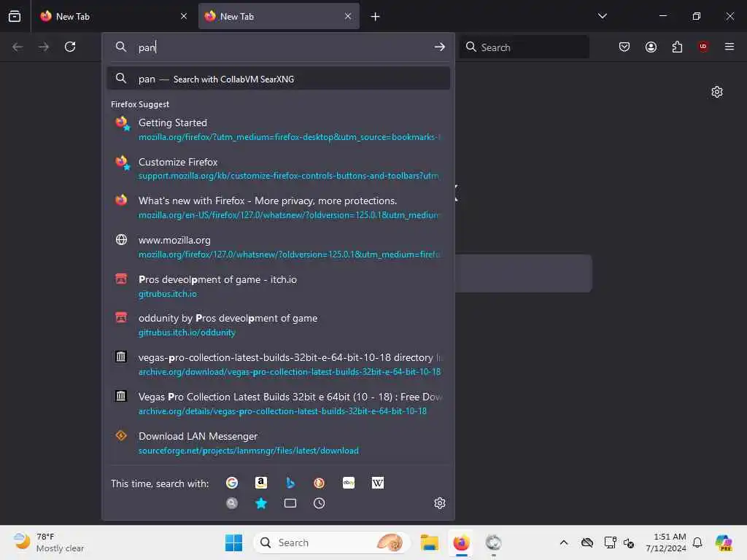Click the Windows taskbar Search box
The height and width of the screenshot is (560, 747).
pos(332,542)
